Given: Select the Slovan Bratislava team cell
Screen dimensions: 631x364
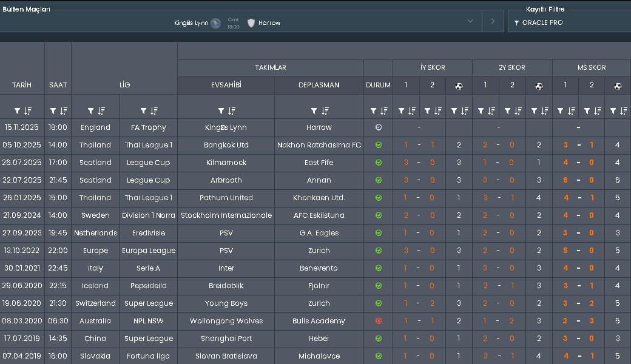Looking at the screenshot, I should tap(226, 356).
